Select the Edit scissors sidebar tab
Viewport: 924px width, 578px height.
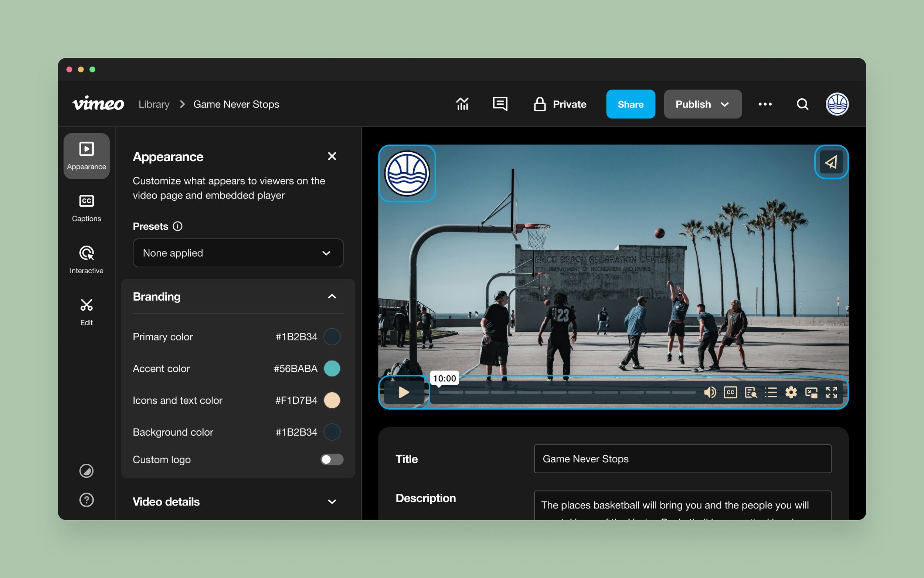tap(86, 312)
